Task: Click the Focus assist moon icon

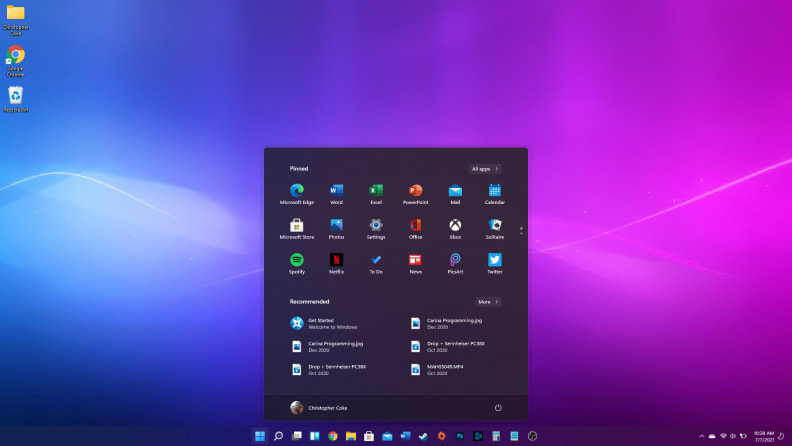Action: [781, 436]
